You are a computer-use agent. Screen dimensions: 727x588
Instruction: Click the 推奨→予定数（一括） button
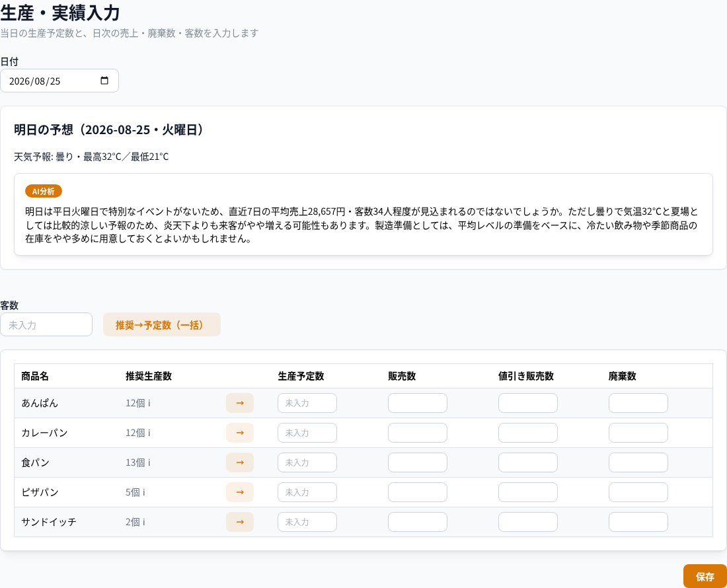pos(162,325)
